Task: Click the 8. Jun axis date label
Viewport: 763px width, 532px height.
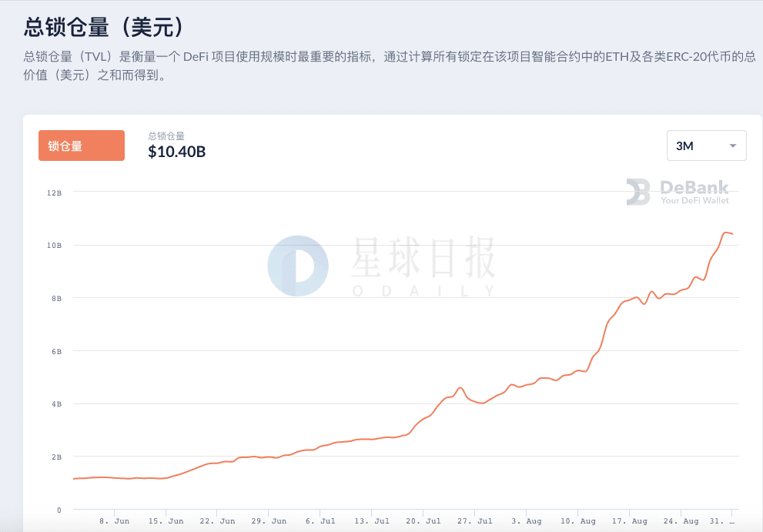Action: (x=115, y=520)
